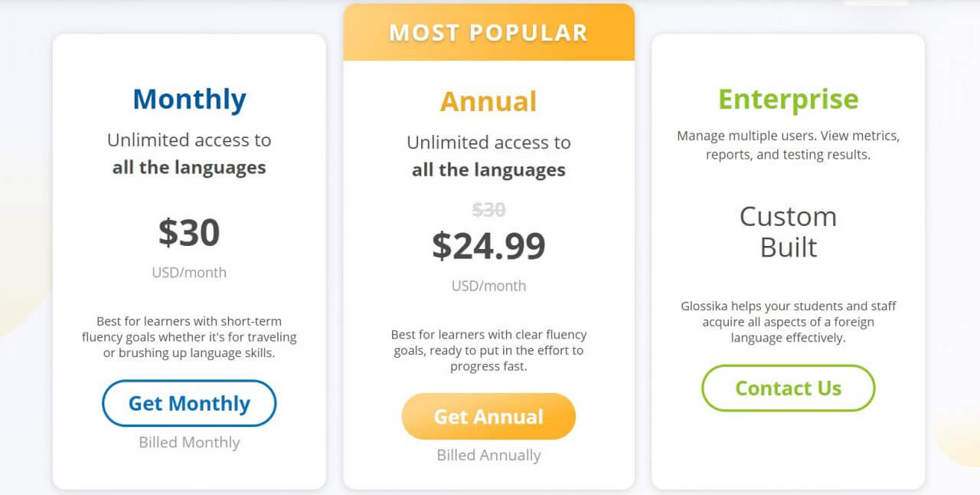The image size is (980, 495).
Task: Click the crossed-out $30 price
Action: (488, 210)
